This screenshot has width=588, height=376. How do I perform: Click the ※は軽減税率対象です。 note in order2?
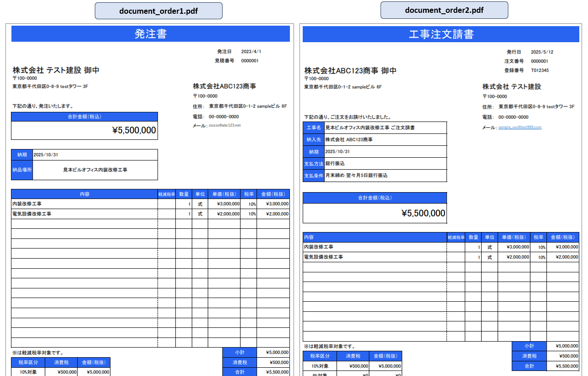330,347
